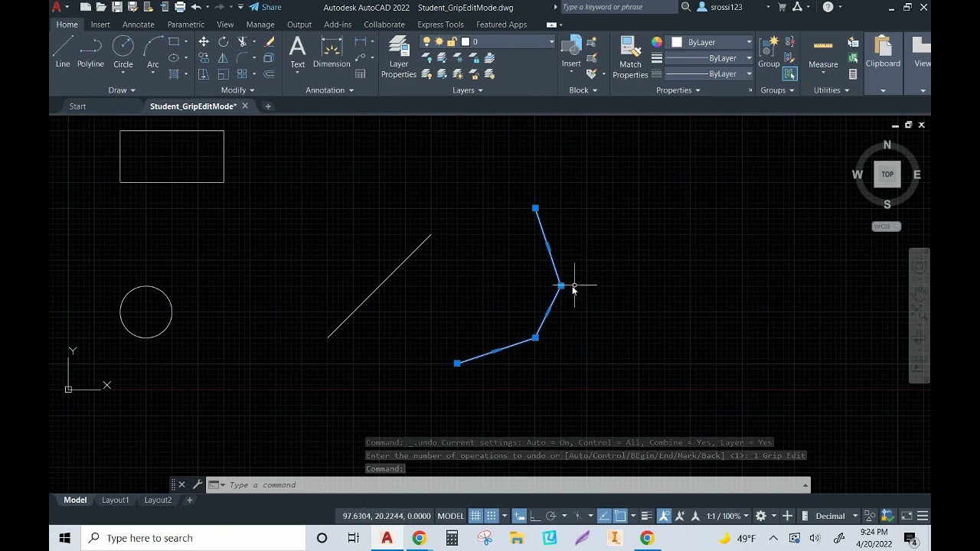Image resolution: width=980 pixels, height=551 pixels.
Task: Click TOP face of ViewCube
Action: point(887,174)
